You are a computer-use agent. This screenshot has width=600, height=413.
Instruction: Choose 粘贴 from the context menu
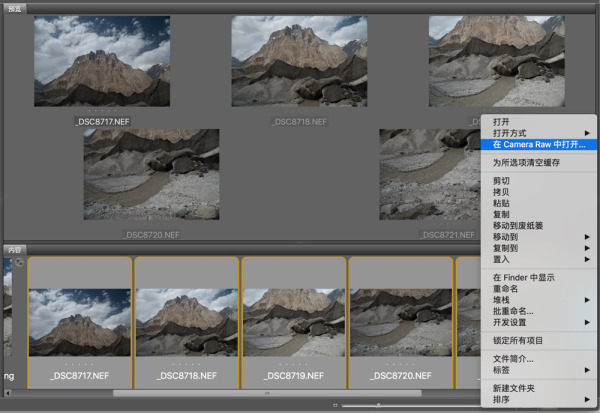(538, 203)
